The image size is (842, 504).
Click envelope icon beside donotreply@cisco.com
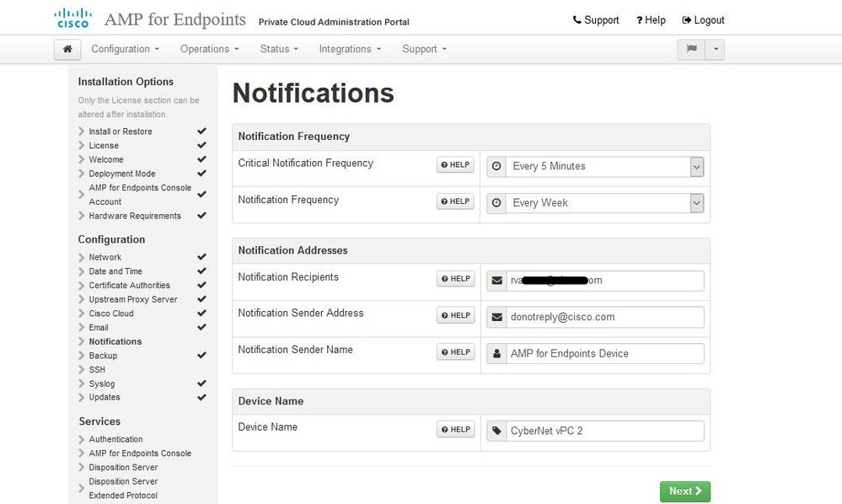tap(496, 317)
